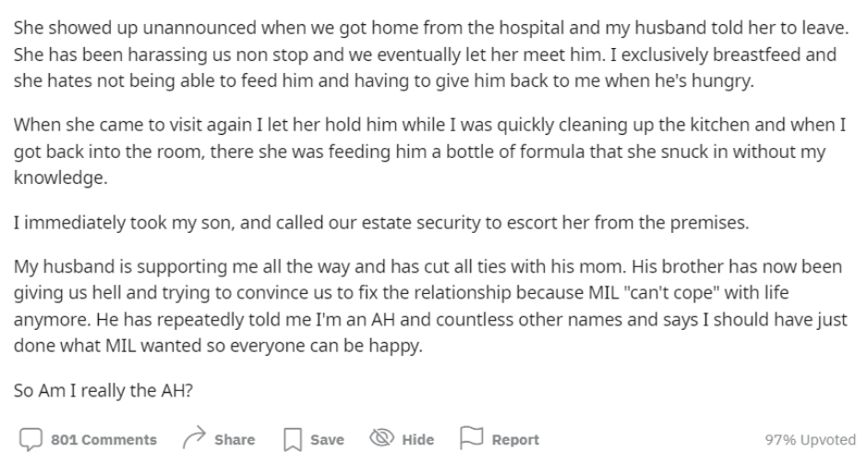
Task: Click the Share arrow icon
Action: pyautogui.click(x=194, y=438)
